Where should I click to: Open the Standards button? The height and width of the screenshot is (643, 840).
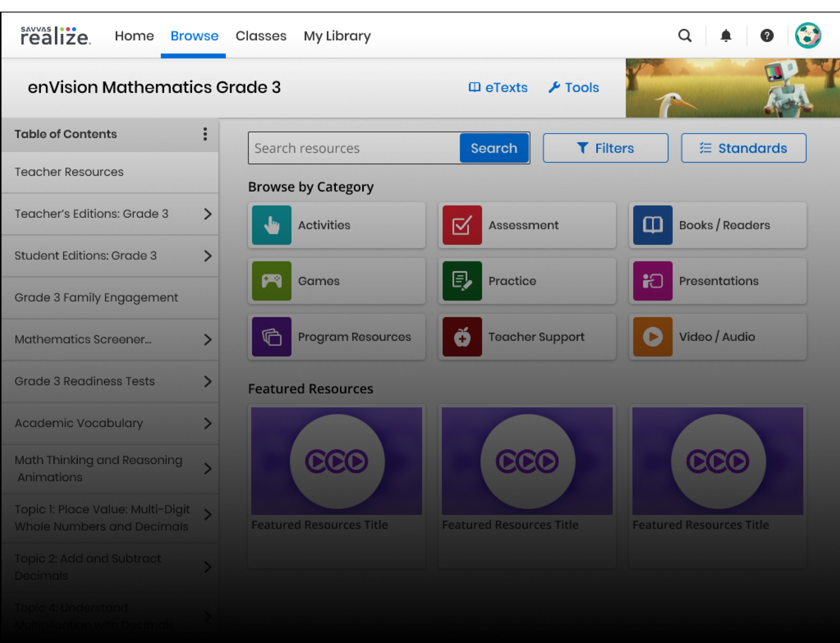(743, 148)
